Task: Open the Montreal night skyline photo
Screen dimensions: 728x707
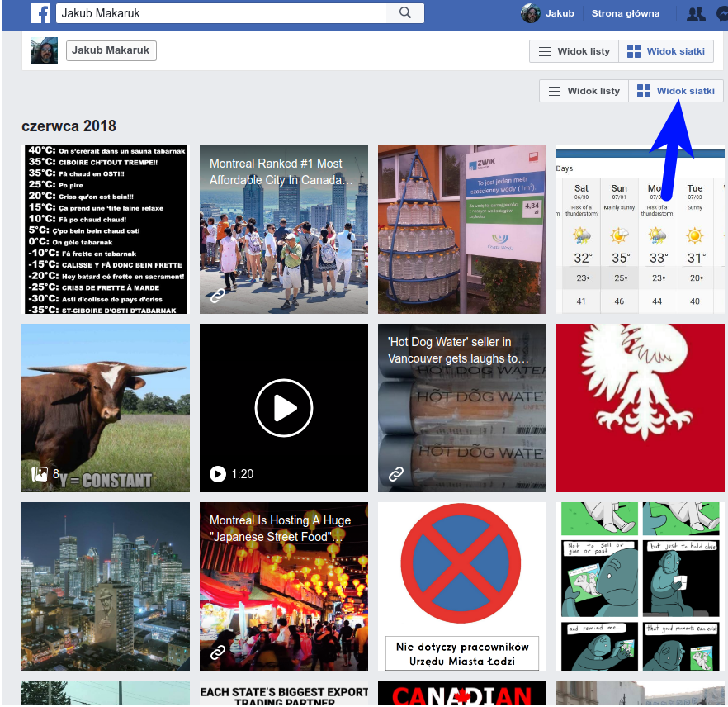Action: pos(106,586)
